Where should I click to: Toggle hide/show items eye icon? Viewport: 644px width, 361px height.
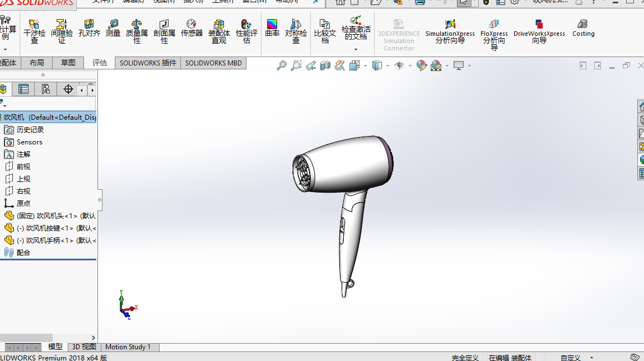tap(399, 65)
